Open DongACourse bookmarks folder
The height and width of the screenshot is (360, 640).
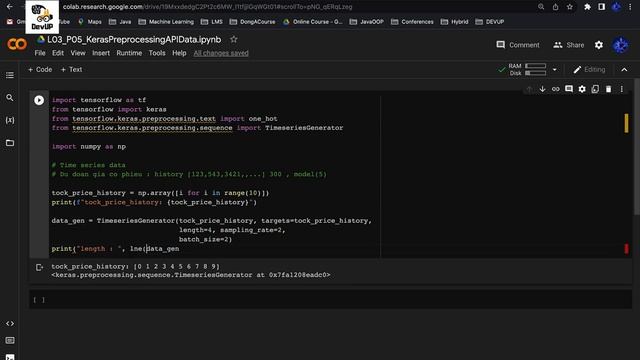252,22
